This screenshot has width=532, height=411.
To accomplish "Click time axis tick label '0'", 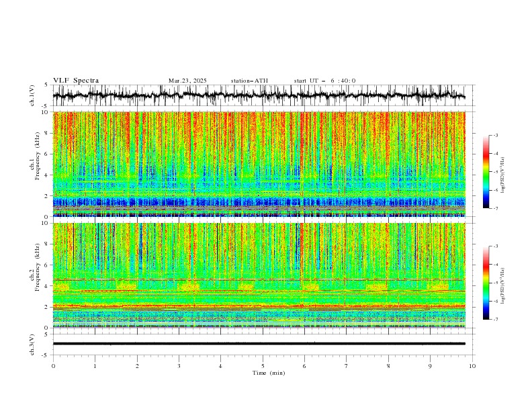I will point(53,366).
